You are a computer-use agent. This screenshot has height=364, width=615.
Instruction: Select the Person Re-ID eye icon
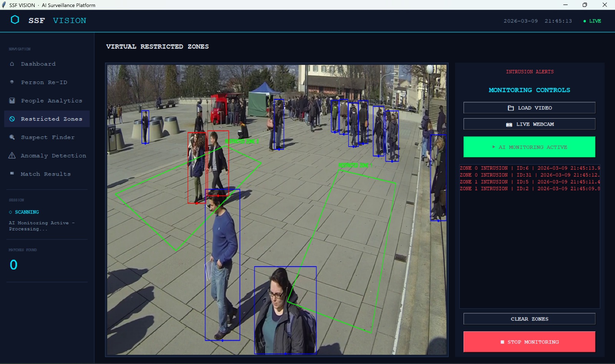click(11, 82)
